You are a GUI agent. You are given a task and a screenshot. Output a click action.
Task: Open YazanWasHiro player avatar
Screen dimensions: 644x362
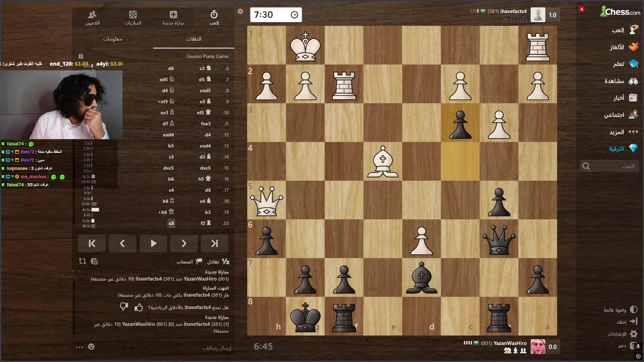pos(538,346)
